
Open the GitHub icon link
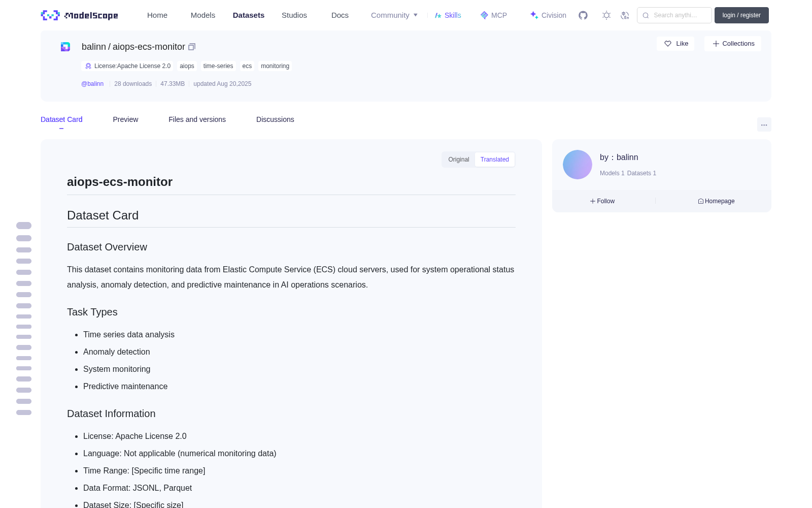(x=583, y=15)
